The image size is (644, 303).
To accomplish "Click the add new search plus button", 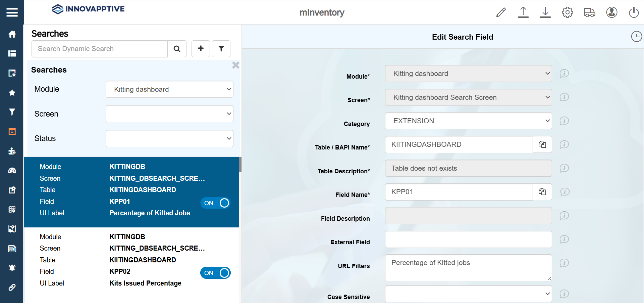I will tap(201, 49).
